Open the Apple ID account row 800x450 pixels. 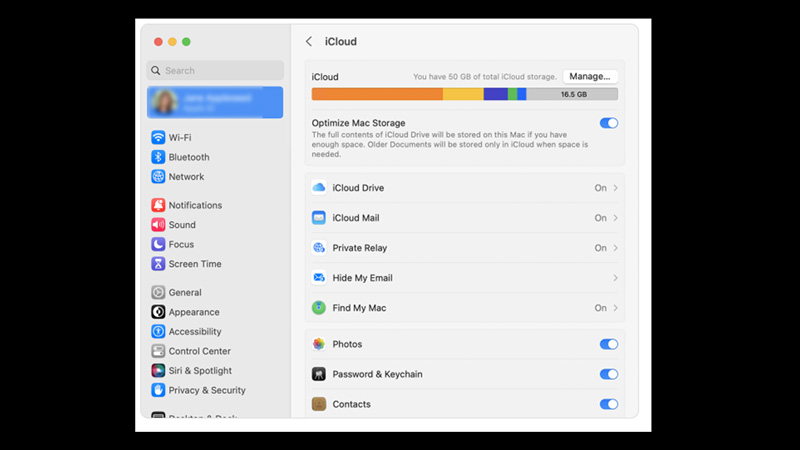215,103
